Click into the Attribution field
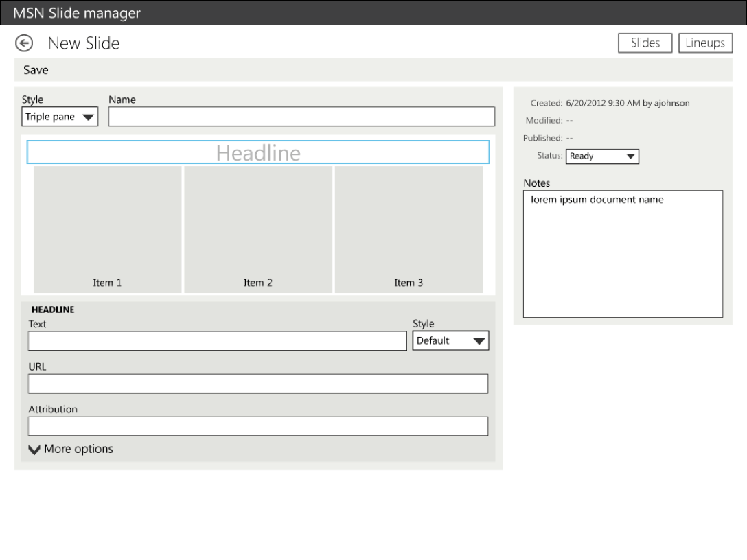 pyautogui.click(x=257, y=426)
